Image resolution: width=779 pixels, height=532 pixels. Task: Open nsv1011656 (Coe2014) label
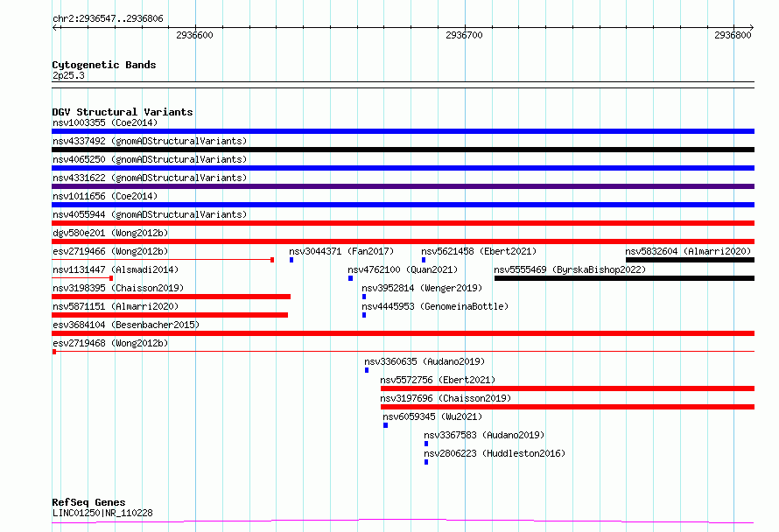[x=105, y=196]
